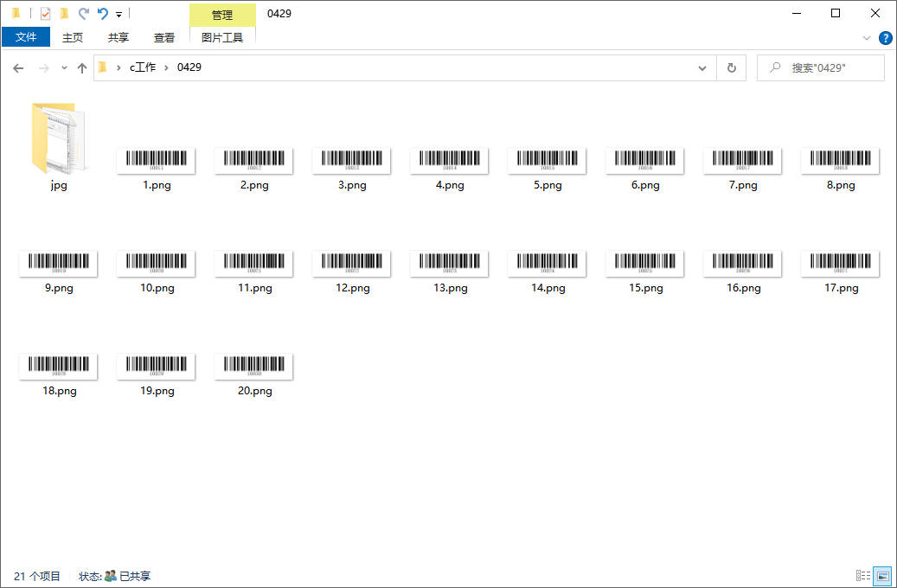The width and height of the screenshot is (897, 588).
Task: Click the 10.png file name label
Action: [x=157, y=288]
